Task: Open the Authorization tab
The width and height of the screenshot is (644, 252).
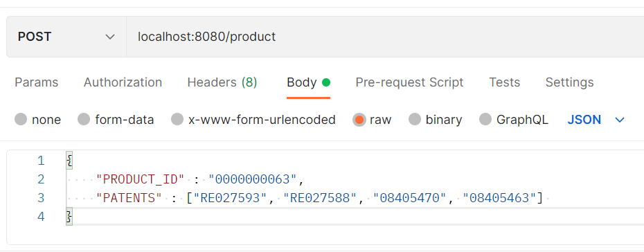Action: [x=123, y=82]
